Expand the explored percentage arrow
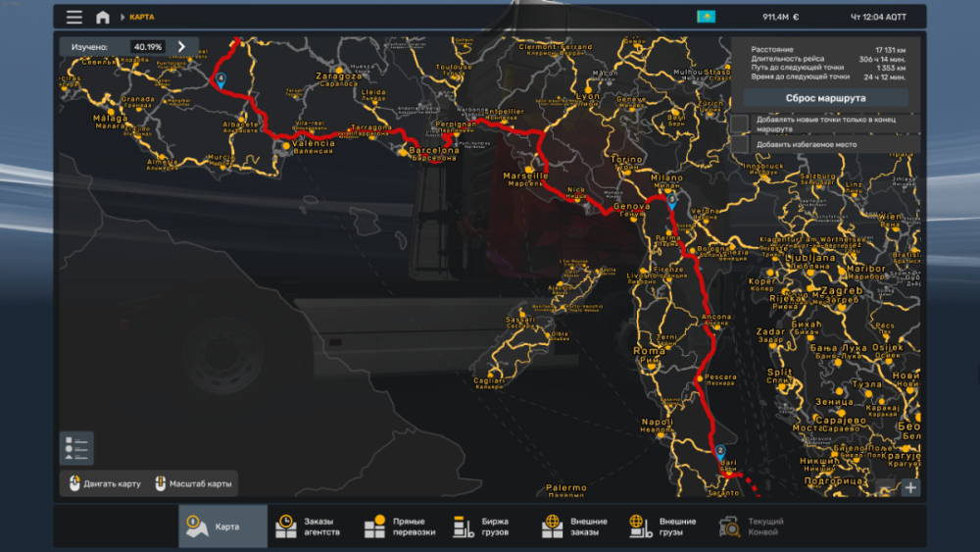980x552 pixels. pos(182,47)
